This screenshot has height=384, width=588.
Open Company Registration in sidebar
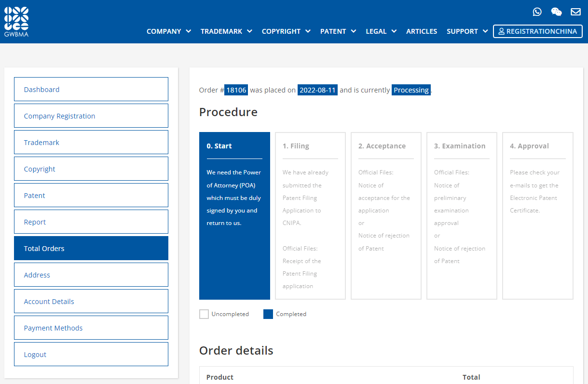point(91,116)
